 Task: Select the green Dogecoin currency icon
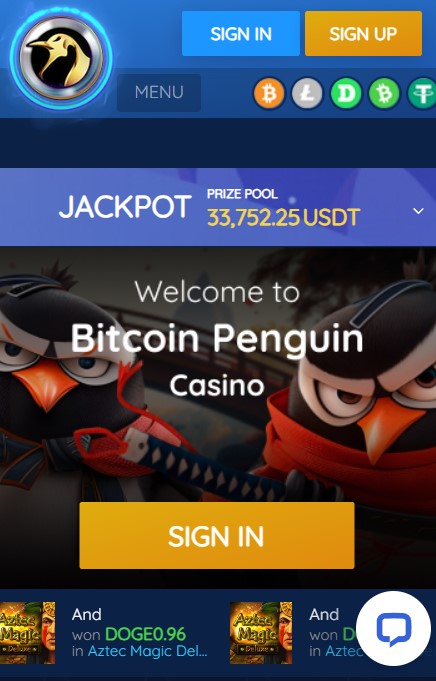[x=346, y=93]
